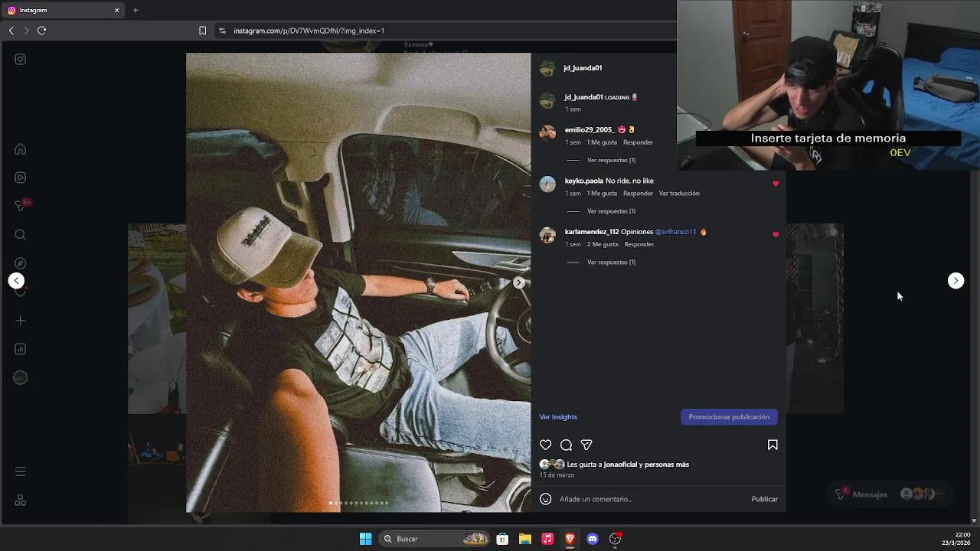View '2 Me gusta' on karlamendez_112's comment
980x551 pixels.
pyautogui.click(x=603, y=245)
